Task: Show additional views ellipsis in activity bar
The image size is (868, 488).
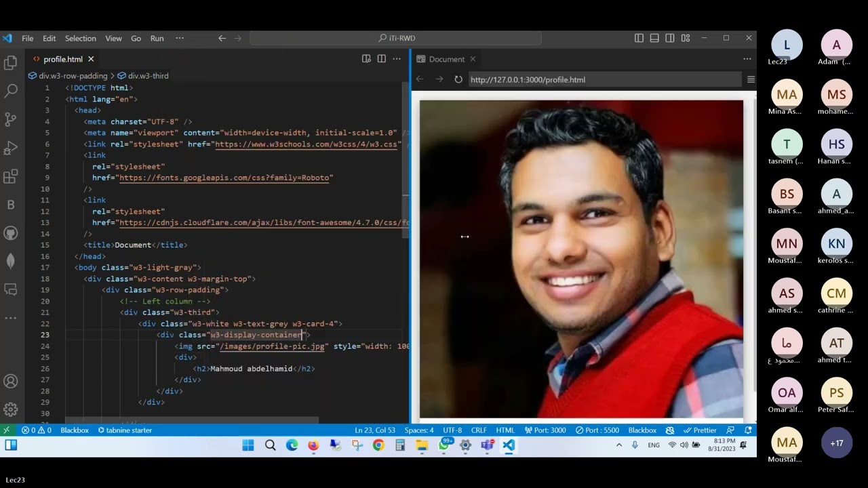Action: [x=11, y=317]
